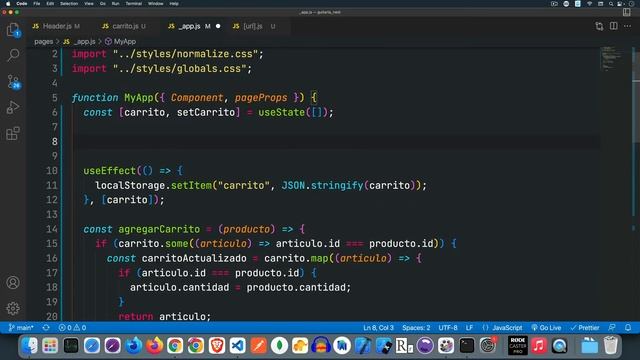Viewport: 640px width, 360px height.
Task: Open the Run and Debug view
Action: 13,107
